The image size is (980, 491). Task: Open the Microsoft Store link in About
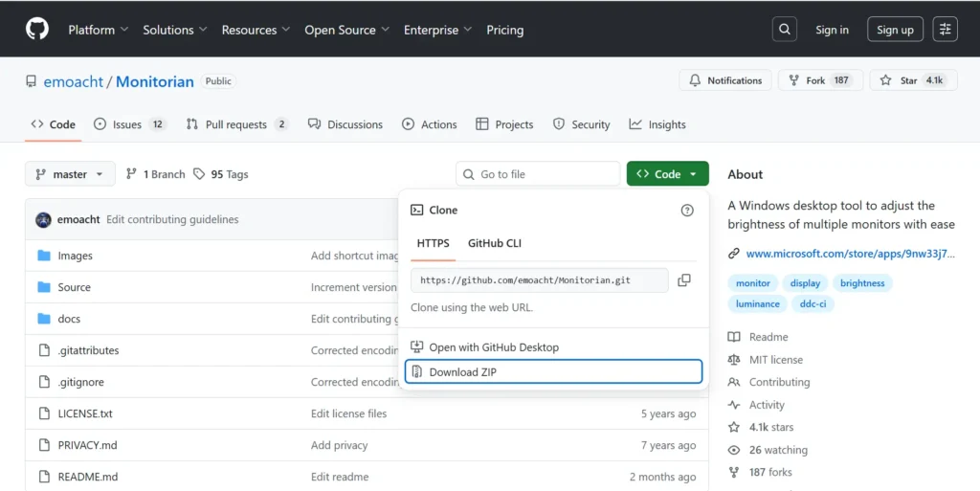pyautogui.click(x=849, y=254)
